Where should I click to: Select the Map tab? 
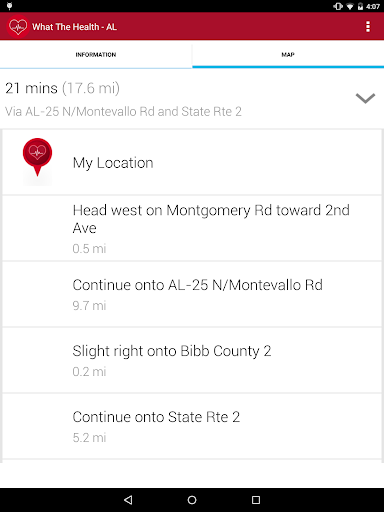288,55
